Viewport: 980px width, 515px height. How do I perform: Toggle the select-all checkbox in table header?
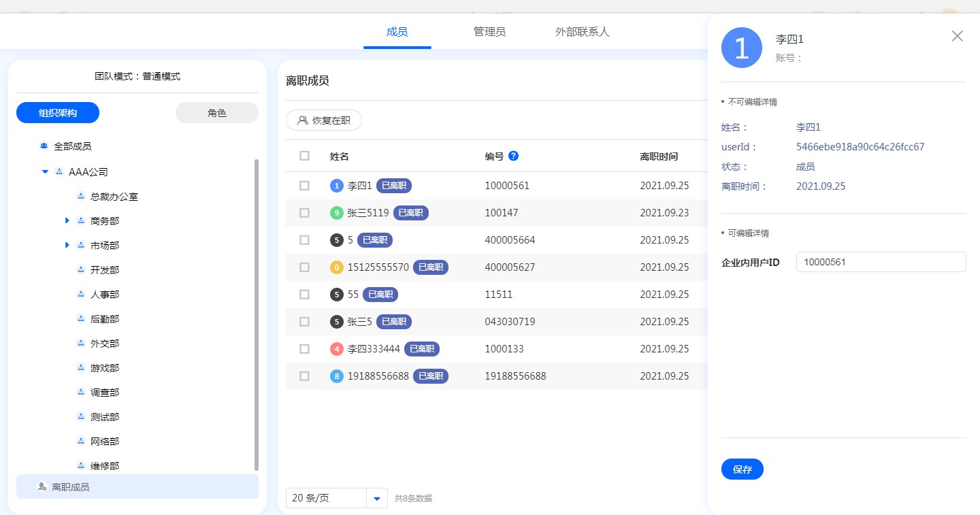(304, 156)
